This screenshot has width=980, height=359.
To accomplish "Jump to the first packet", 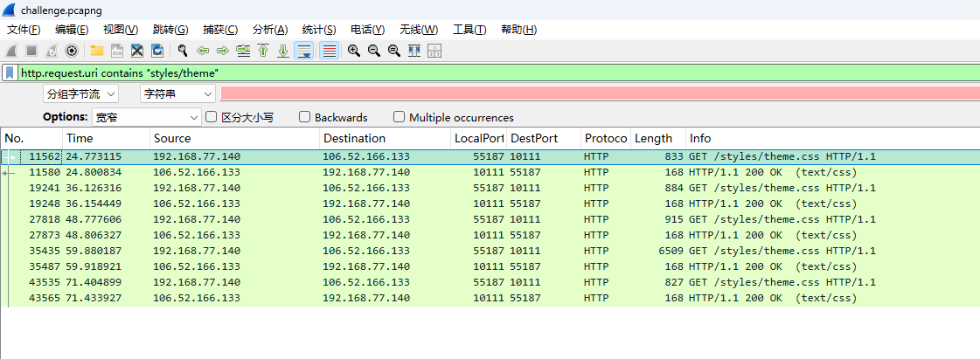I will pos(263,51).
